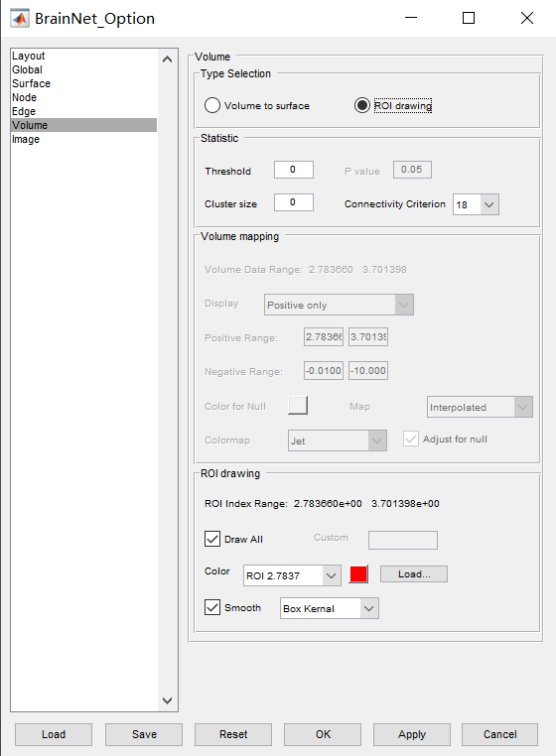Click the P value input field

point(412,170)
